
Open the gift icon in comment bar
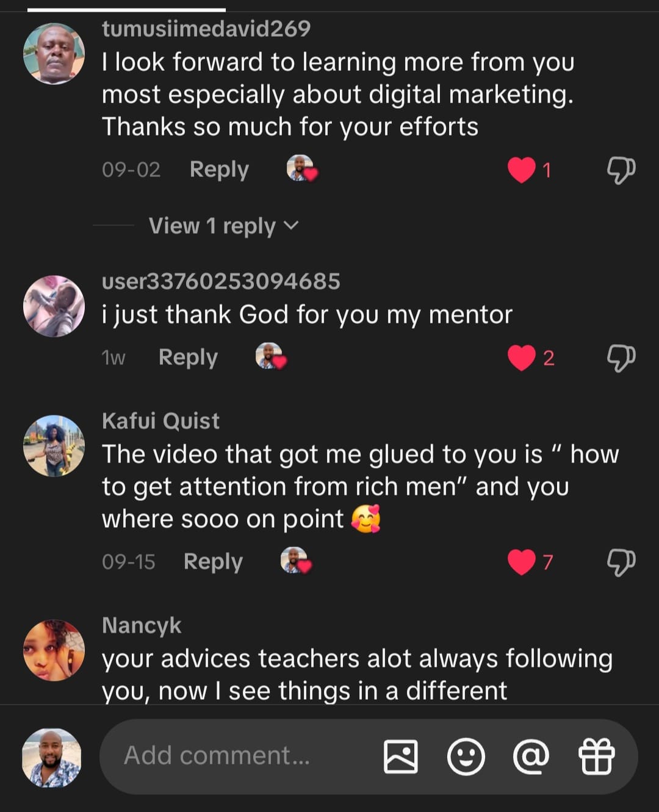pyautogui.click(x=596, y=756)
